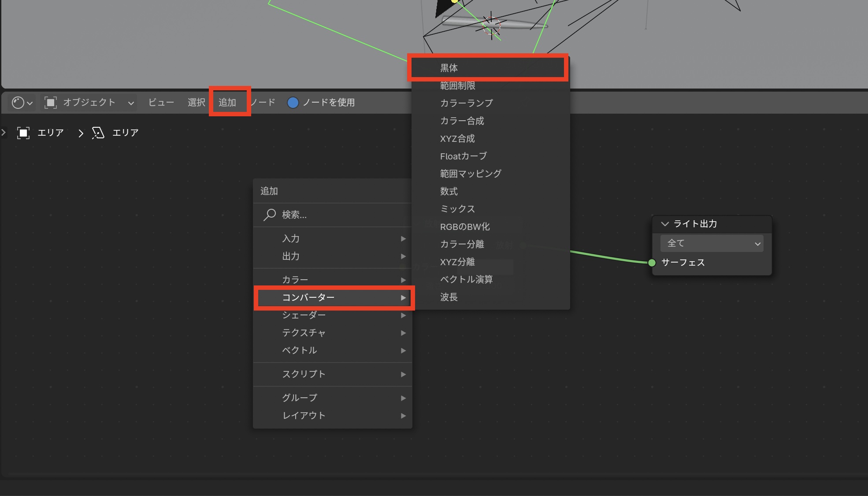Click the object shader type icon
Viewport: 868px width, 496px height.
click(51, 103)
